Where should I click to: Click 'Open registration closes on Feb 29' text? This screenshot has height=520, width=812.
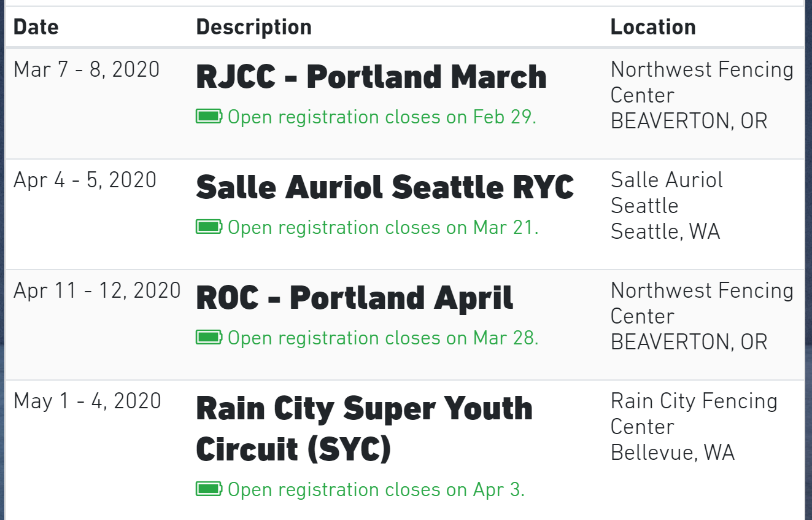[x=382, y=117]
